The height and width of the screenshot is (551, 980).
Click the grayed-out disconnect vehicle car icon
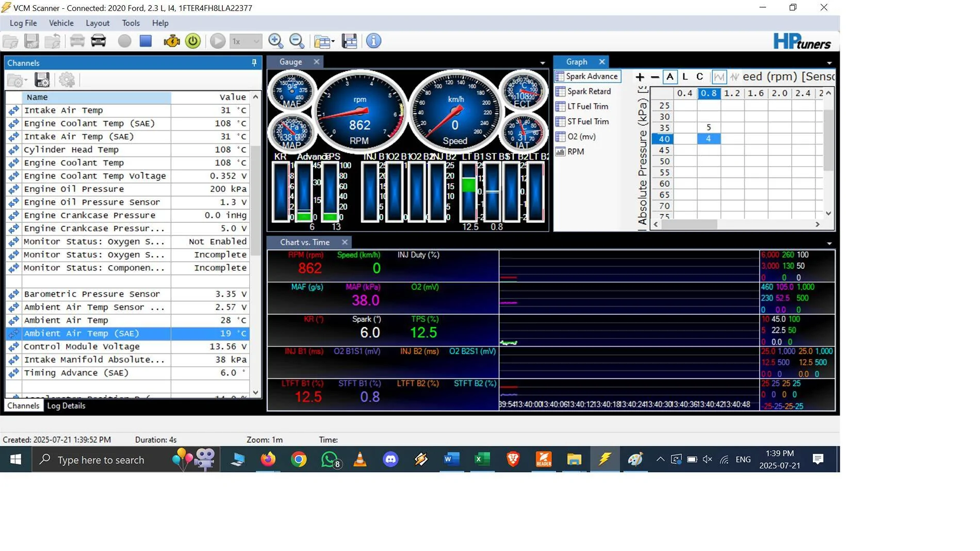[77, 41]
